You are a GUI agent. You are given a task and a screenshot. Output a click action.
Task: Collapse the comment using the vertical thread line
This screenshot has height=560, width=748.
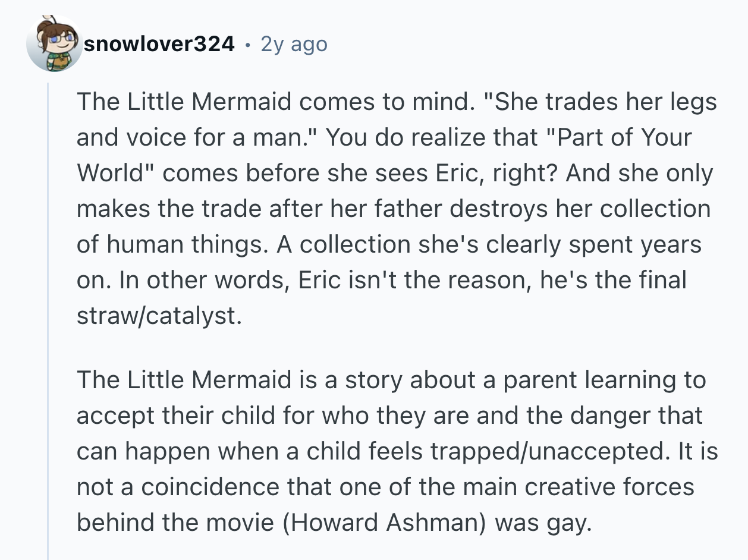tap(48, 321)
